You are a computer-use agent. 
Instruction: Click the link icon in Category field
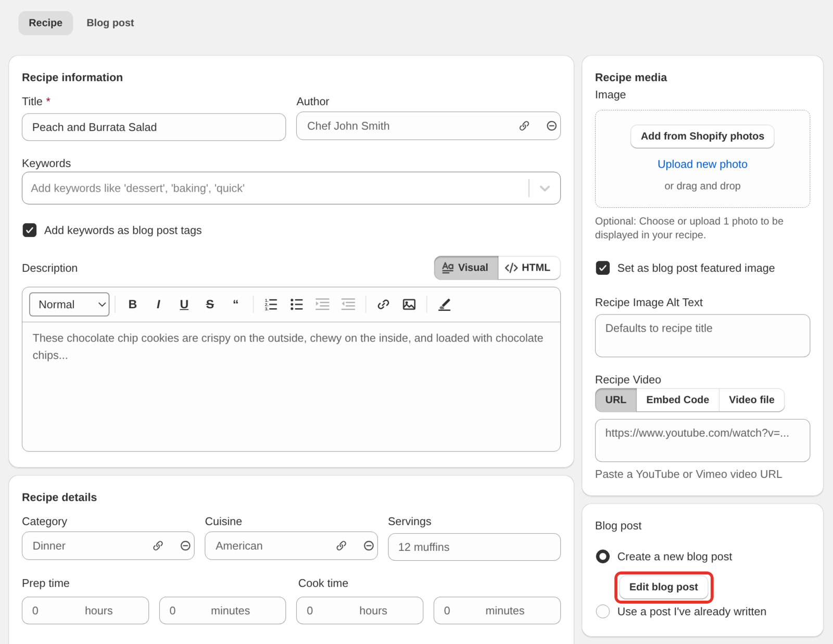(158, 546)
